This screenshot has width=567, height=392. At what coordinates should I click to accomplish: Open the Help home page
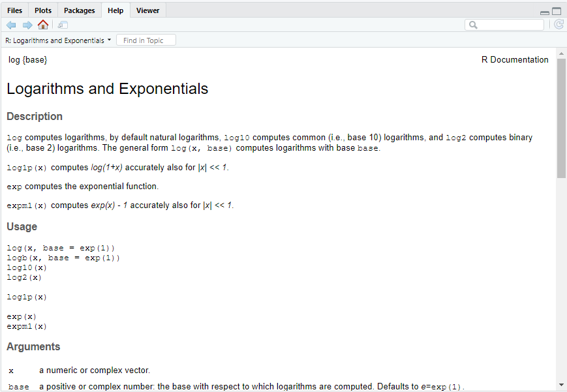43,25
